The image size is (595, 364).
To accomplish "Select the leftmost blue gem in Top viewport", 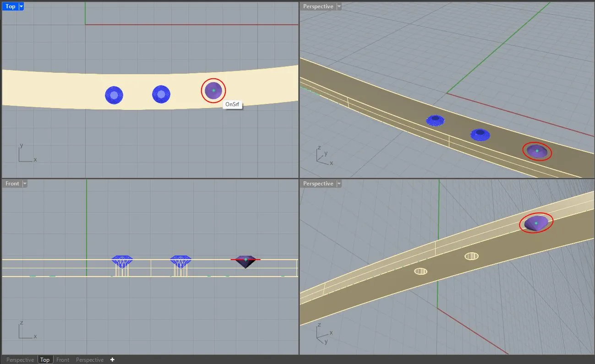I will pyautogui.click(x=114, y=95).
